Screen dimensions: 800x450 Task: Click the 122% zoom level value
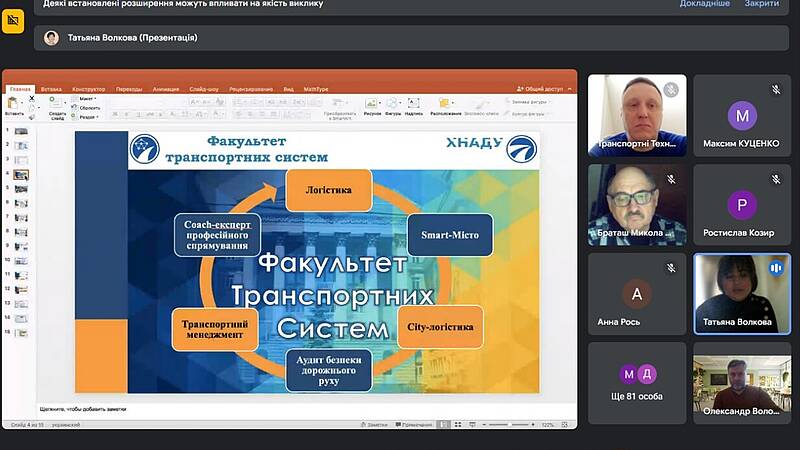coord(548,424)
